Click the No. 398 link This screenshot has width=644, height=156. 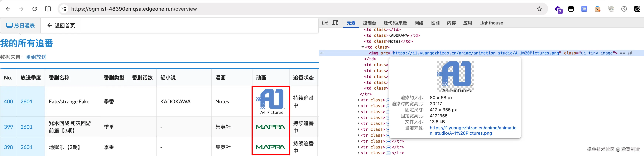click(x=8, y=147)
